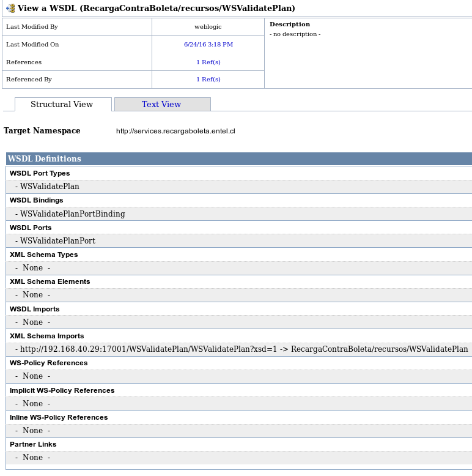Click the XML schema import xsd=1 URL entry
The height and width of the screenshot is (476, 472).
[242, 349]
